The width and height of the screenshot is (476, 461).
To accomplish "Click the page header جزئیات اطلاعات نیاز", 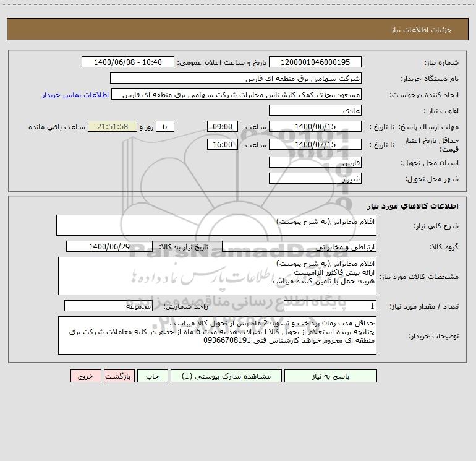I will coord(422,30).
